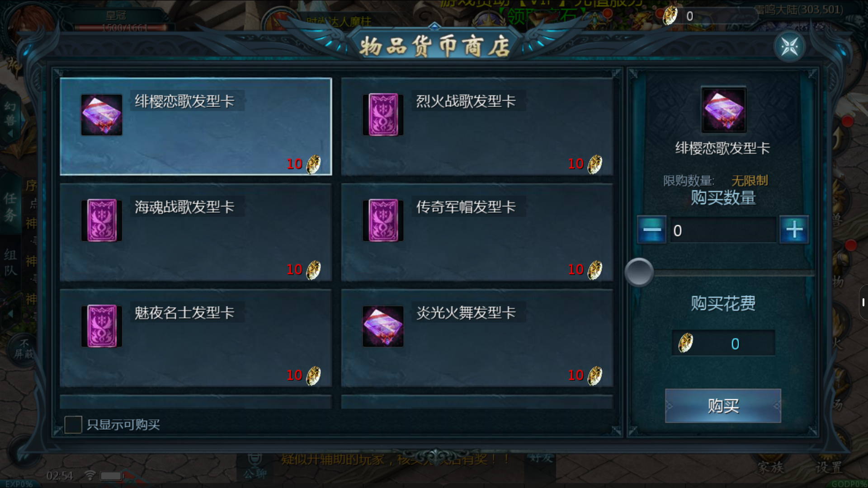868x488 pixels.
Task: Increase purchase quantity with plus button
Action: pos(794,230)
